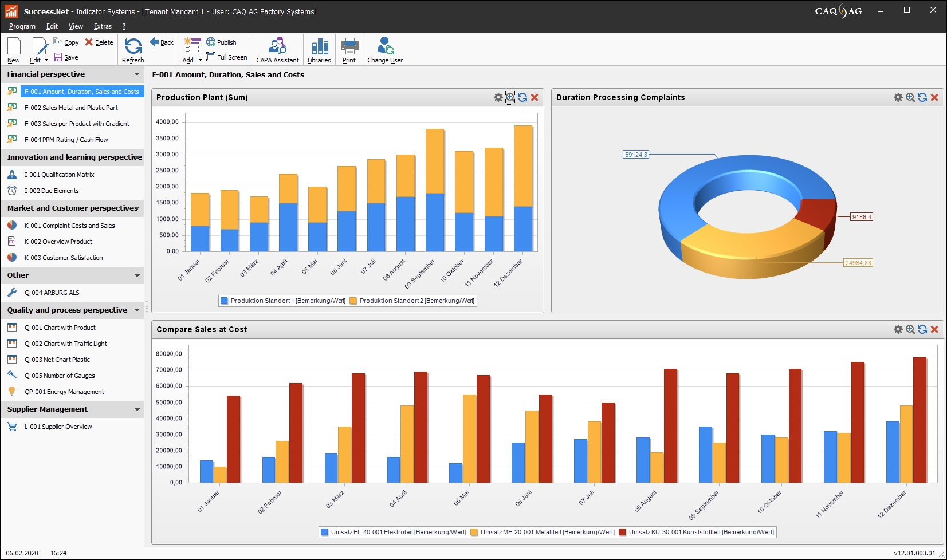Click the 59124,8 donut chart label
Image resolution: width=947 pixels, height=560 pixels.
tap(636, 155)
